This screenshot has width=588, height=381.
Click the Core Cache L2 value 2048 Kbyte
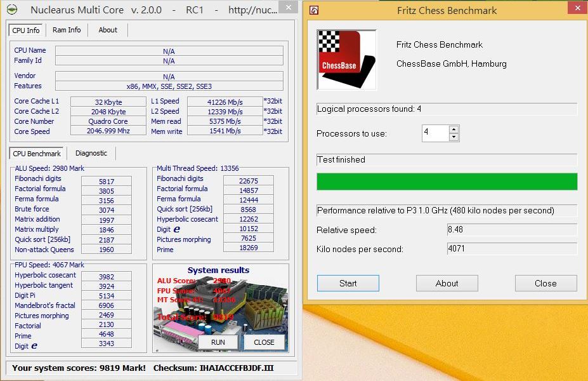pos(108,112)
